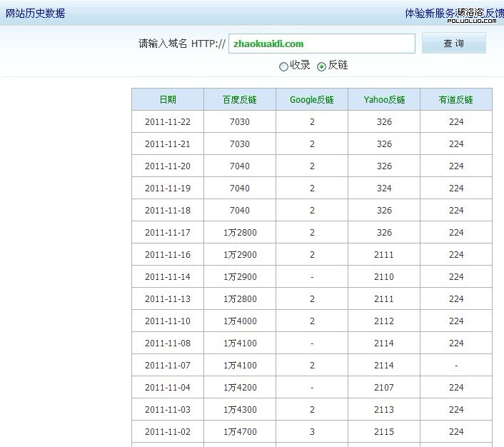
Task: Select the date cell 2011-11-19
Action: [x=168, y=188]
